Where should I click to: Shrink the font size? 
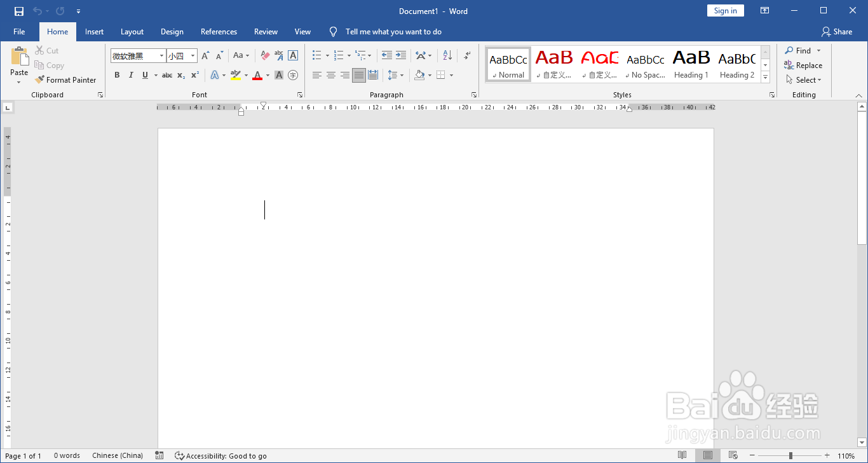(x=219, y=56)
